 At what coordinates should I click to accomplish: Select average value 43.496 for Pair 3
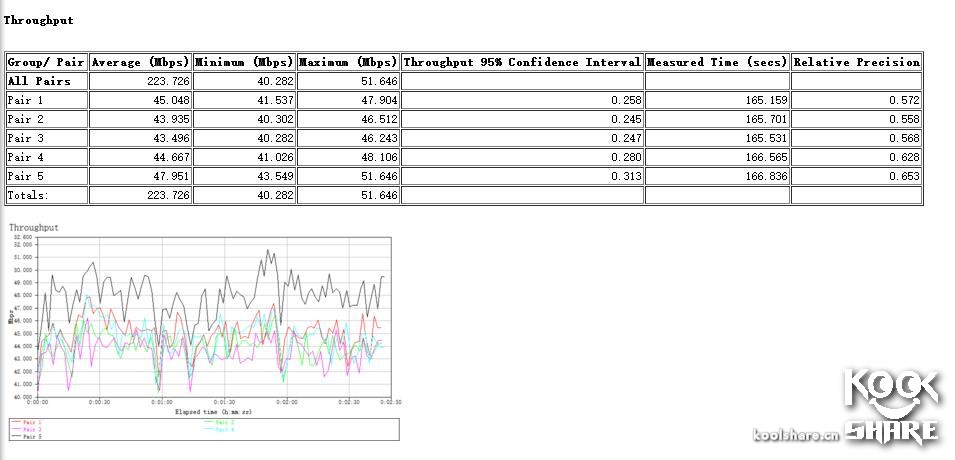171,138
